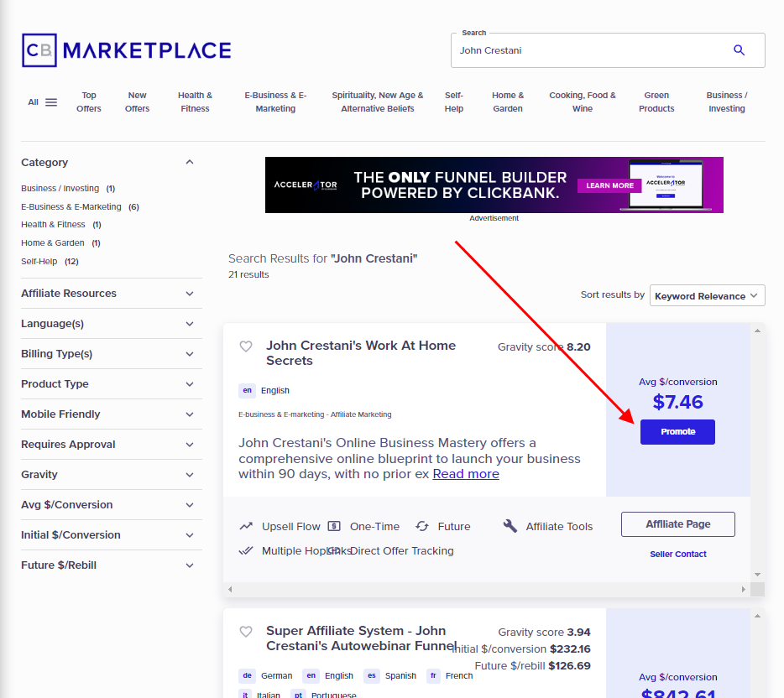Click the 'fr' French language badge
The height and width of the screenshot is (698, 784).
coord(433,675)
